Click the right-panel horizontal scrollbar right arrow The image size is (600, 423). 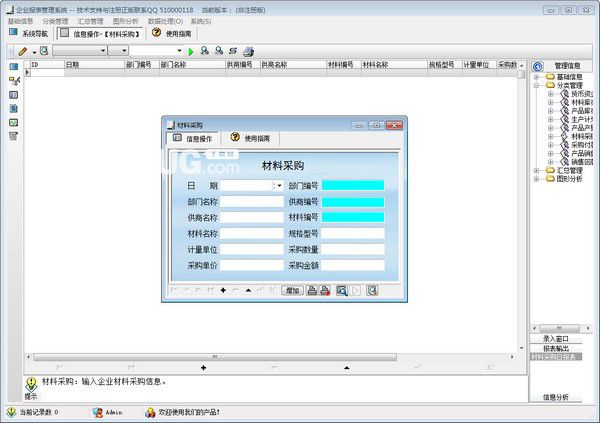click(588, 328)
